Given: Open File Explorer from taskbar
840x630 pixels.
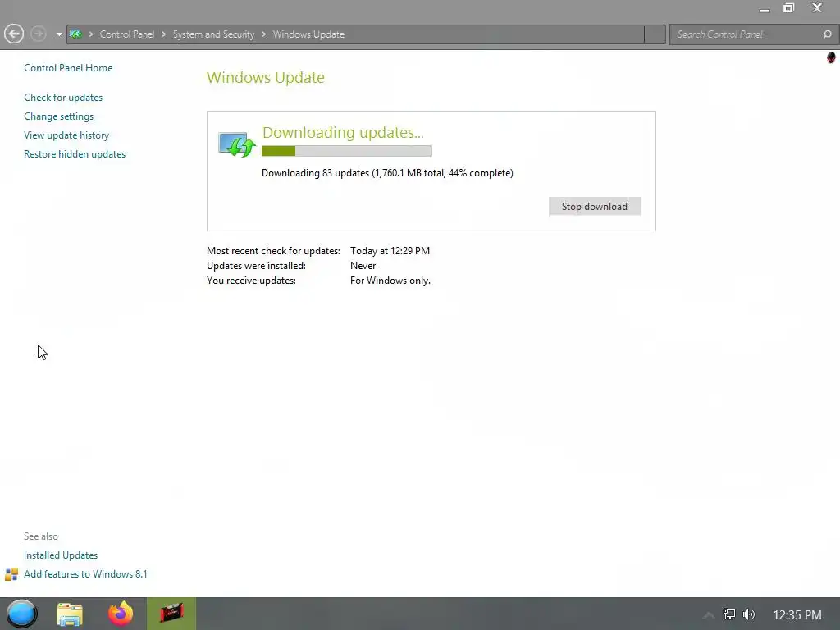Looking at the screenshot, I should pyautogui.click(x=70, y=614).
